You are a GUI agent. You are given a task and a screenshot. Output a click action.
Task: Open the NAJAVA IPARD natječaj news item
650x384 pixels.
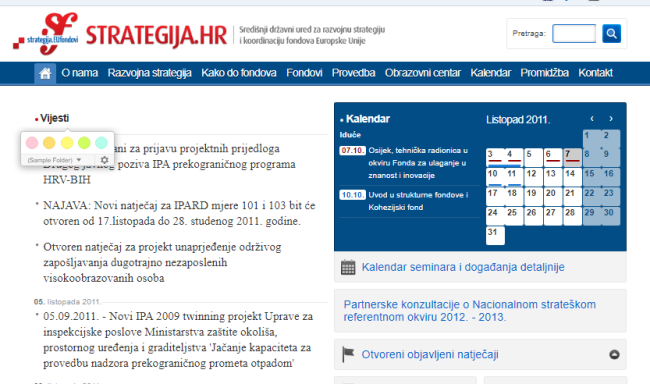pos(179,213)
